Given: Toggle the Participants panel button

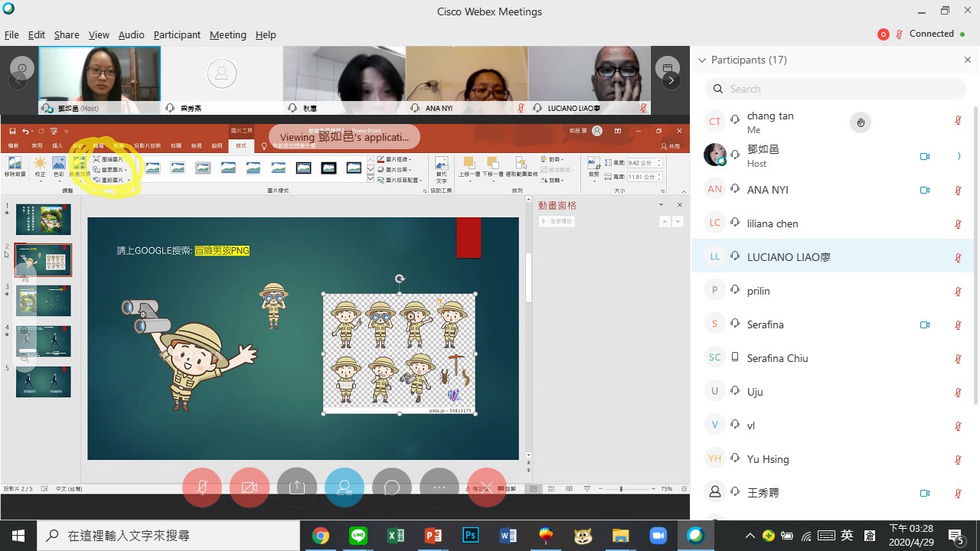Looking at the screenshot, I should click(x=345, y=487).
